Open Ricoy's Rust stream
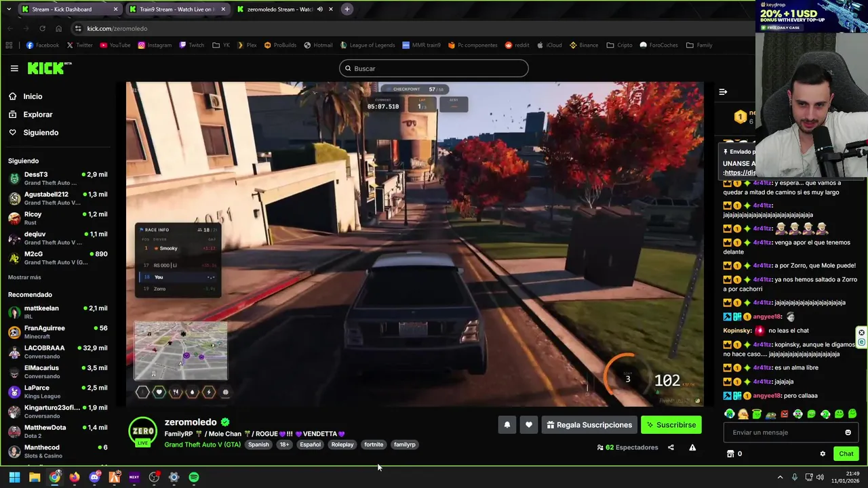The image size is (868, 488). [58, 218]
